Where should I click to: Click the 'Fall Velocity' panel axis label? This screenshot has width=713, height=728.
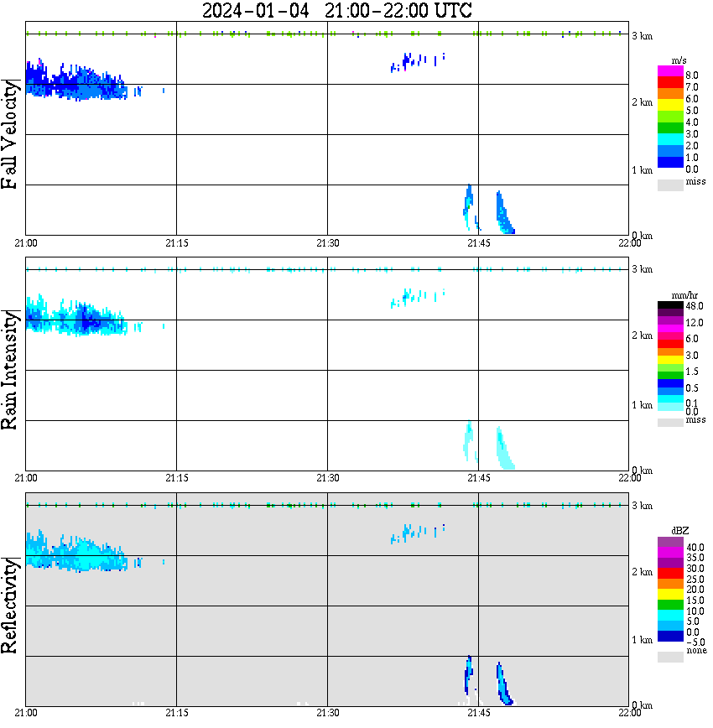point(10,134)
